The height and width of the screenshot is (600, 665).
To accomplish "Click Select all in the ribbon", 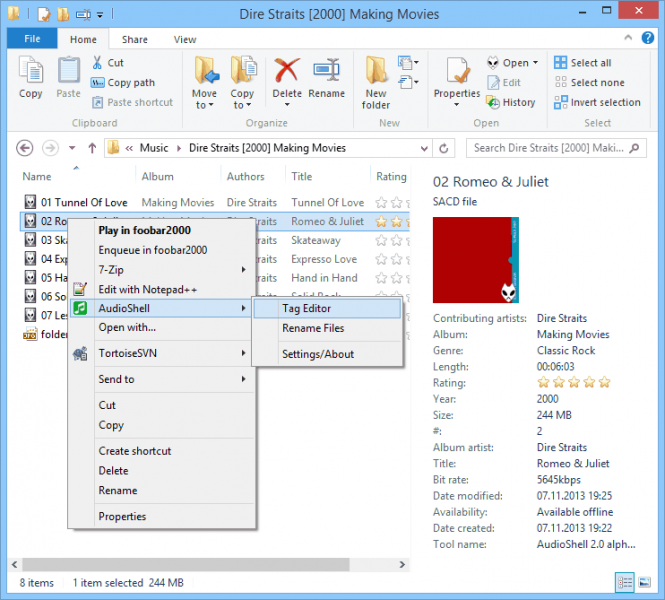I will tap(583, 63).
